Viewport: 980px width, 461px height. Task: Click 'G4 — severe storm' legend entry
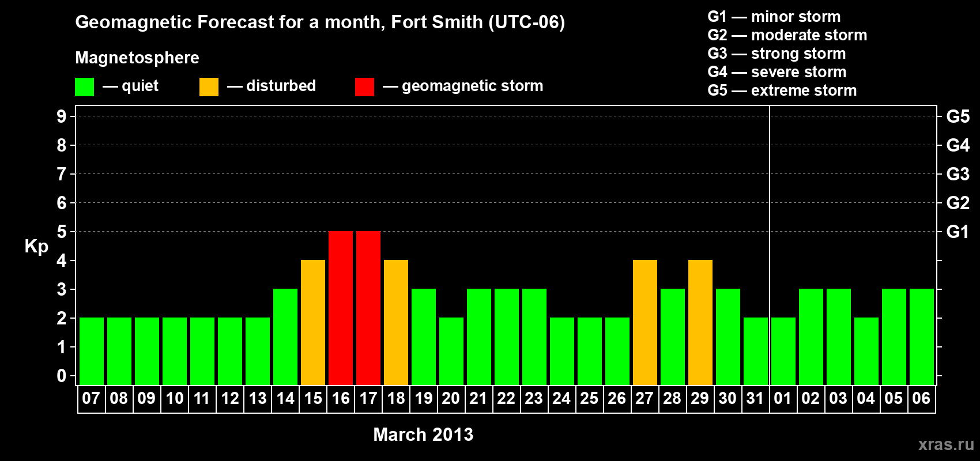(777, 72)
